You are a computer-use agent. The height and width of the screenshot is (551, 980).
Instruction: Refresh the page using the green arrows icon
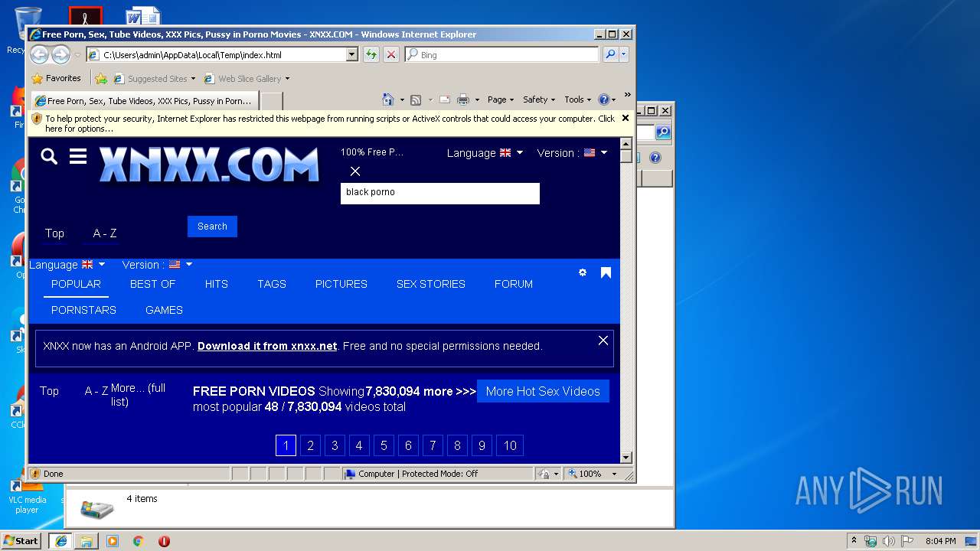371,54
